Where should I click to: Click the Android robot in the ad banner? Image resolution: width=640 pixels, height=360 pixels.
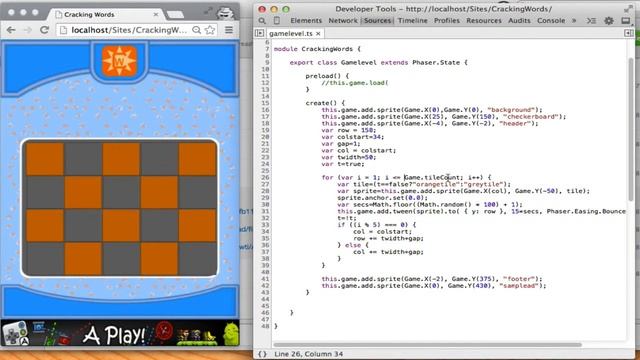pos(231,333)
